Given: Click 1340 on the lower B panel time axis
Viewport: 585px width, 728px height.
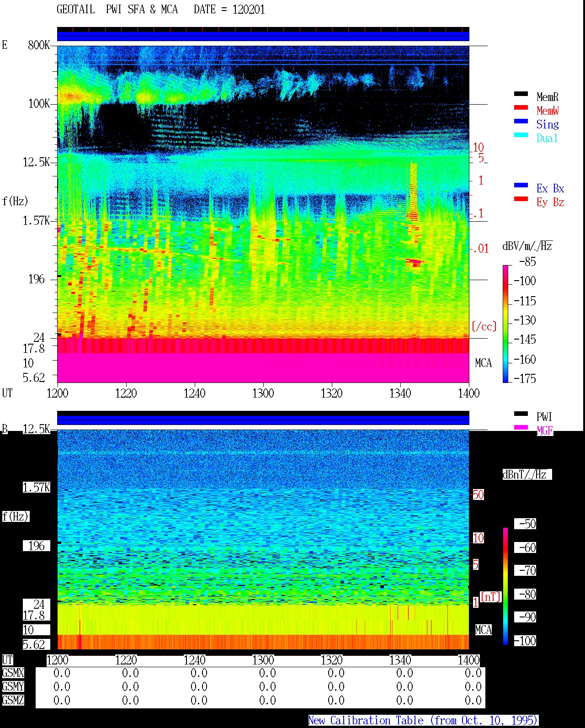Looking at the screenshot, I should (400, 660).
